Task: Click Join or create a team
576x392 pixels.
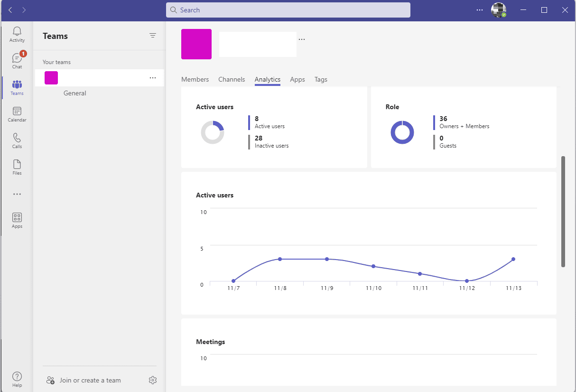Action: coord(90,380)
